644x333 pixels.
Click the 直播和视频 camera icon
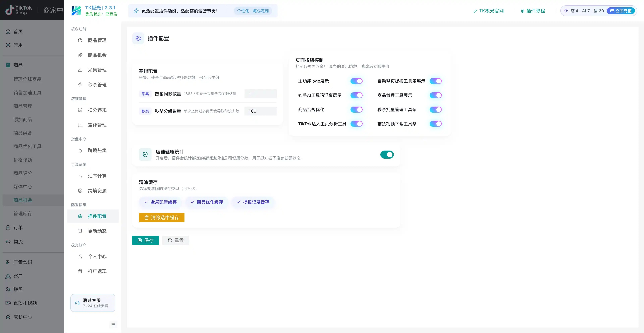(x=8, y=303)
